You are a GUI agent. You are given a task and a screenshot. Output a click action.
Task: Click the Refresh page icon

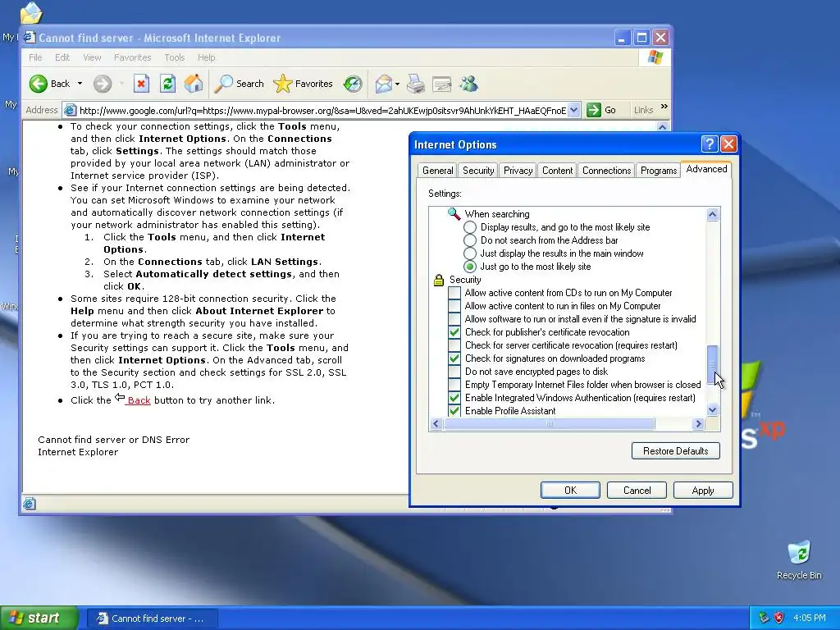(167, 84)
